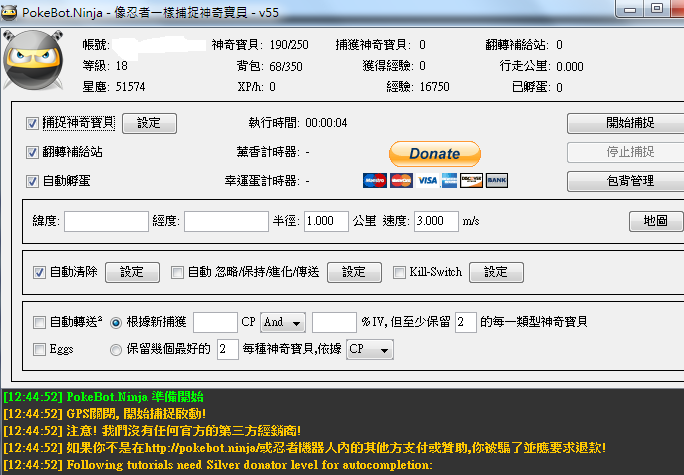Image resolution: width=684 pixels, height=475 pixels.
Task: Click the 緯度 latitude input field
Action: pyautogui.click(x=106, y=221)
